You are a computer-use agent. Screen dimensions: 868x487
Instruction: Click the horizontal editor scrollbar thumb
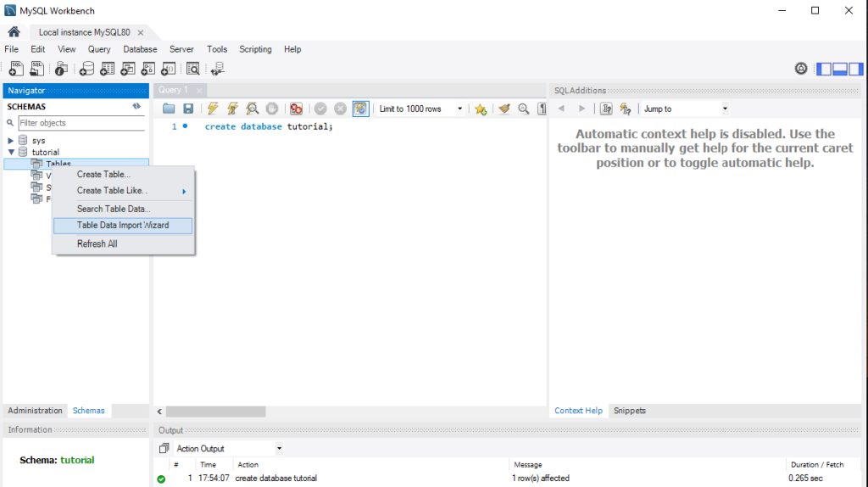pyautogui.click(x=216, y=411)
